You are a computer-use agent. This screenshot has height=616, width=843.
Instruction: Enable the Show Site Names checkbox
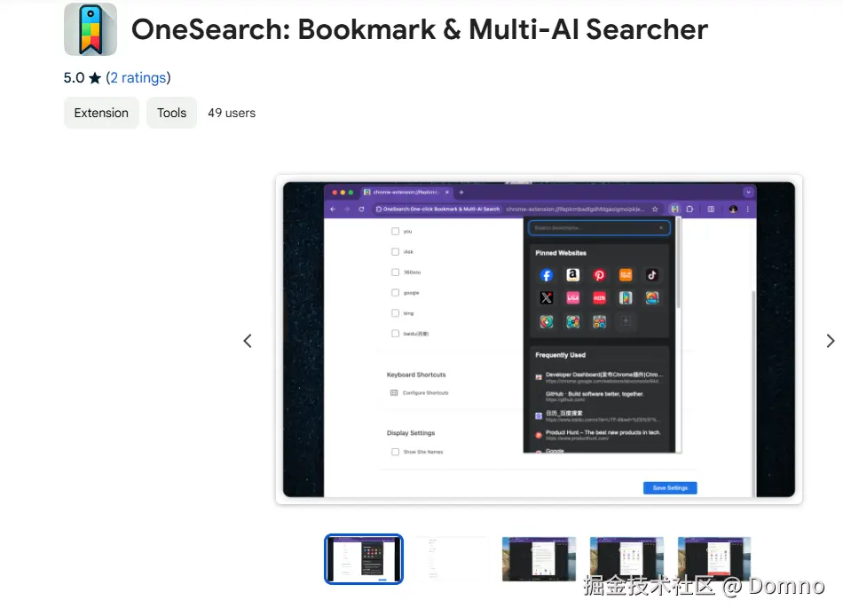(x=395, y=452)
